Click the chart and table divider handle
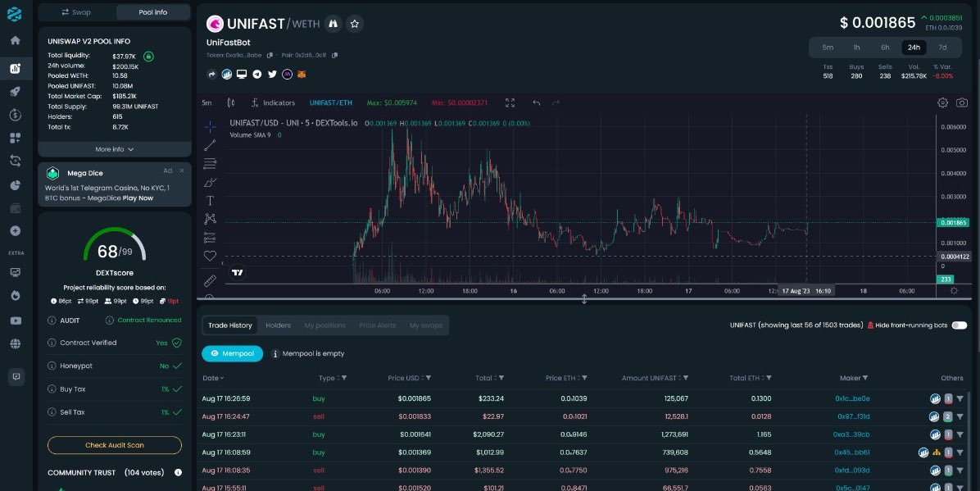The image size is (980, 491). click(x=584, y=300)
